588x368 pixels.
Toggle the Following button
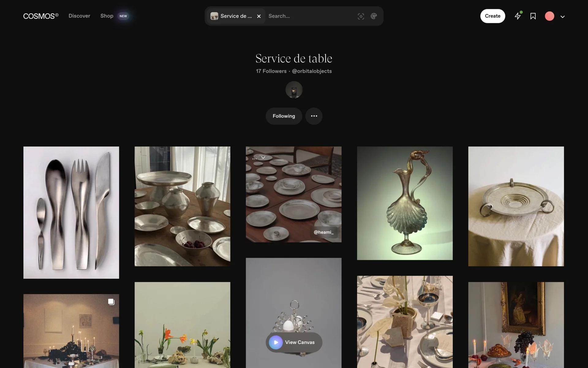(284, 116)
